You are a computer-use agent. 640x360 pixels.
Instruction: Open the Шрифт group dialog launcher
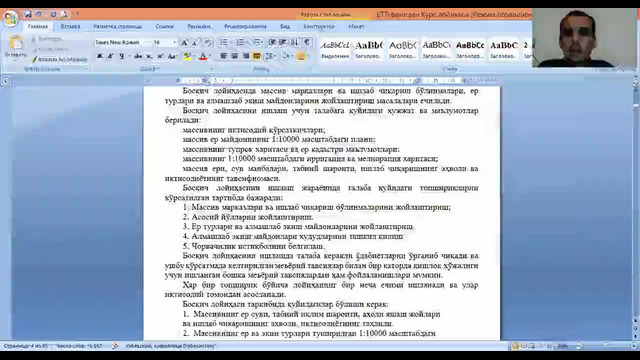click(211, 69)
